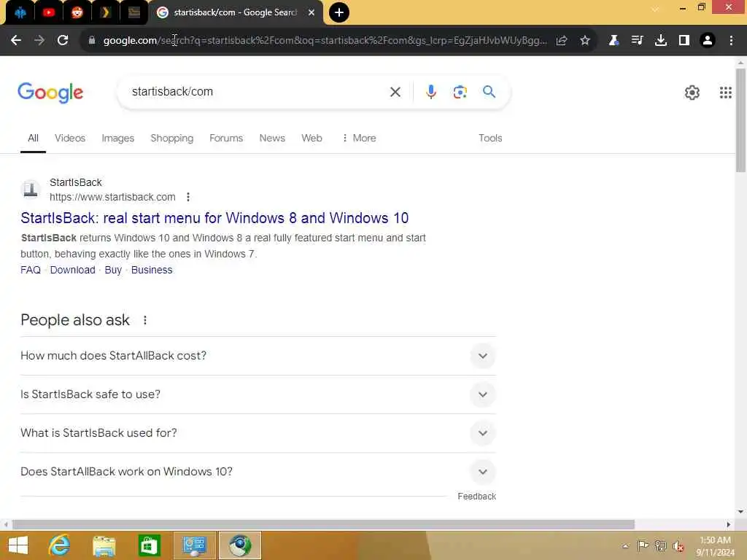Share this page via the share icon

pos(562,41)
